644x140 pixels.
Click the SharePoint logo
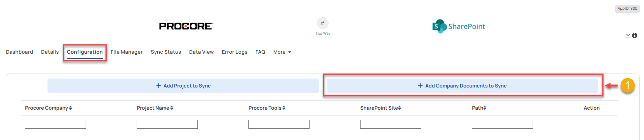click(459, 26)
